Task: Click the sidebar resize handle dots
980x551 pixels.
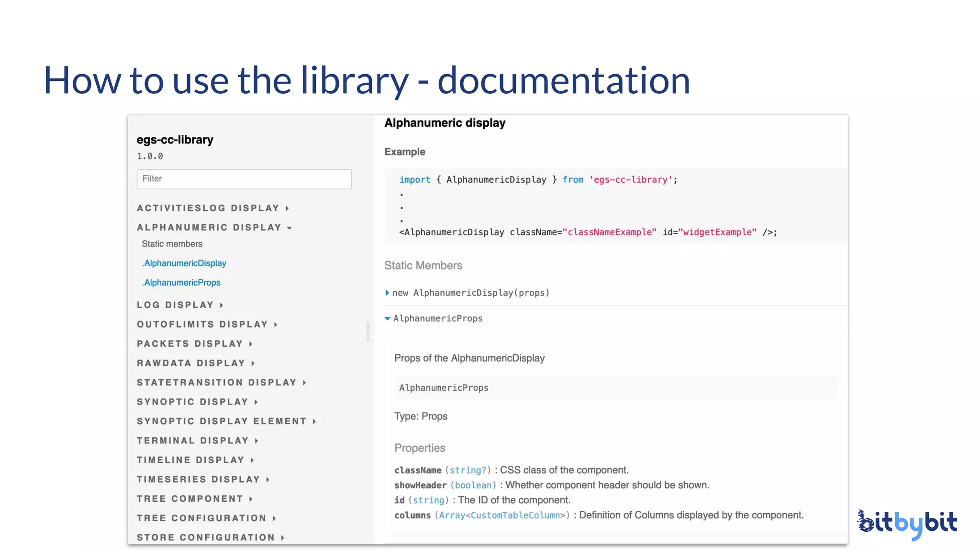Action: [368, 331]
